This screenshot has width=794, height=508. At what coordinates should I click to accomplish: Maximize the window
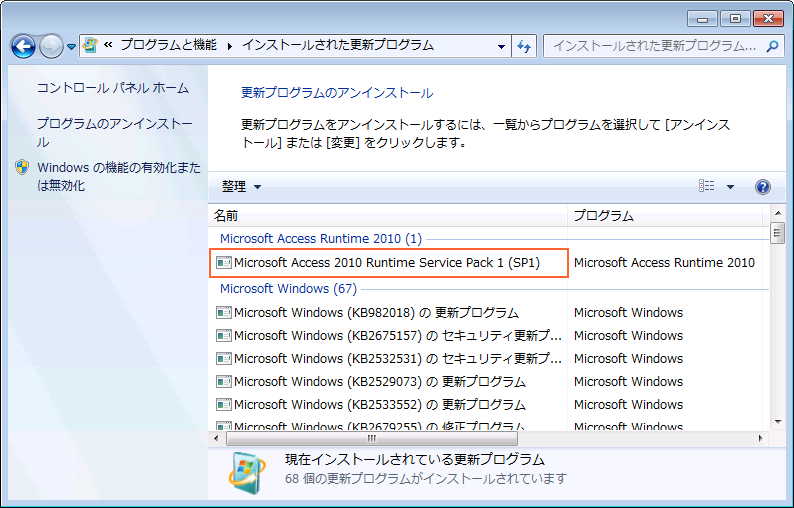tap(735, 19)
